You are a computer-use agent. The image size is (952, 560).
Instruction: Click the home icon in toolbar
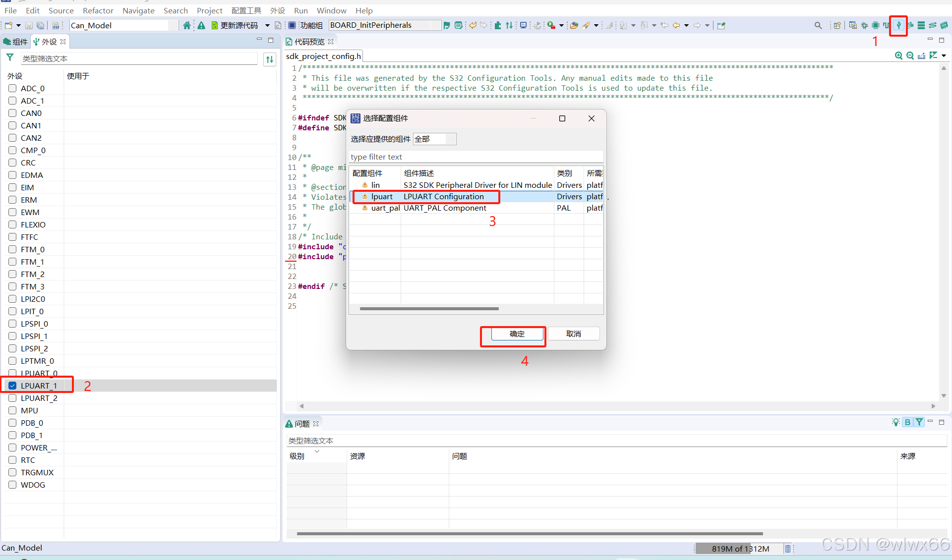pyautogui.click(x=186, y=25)
